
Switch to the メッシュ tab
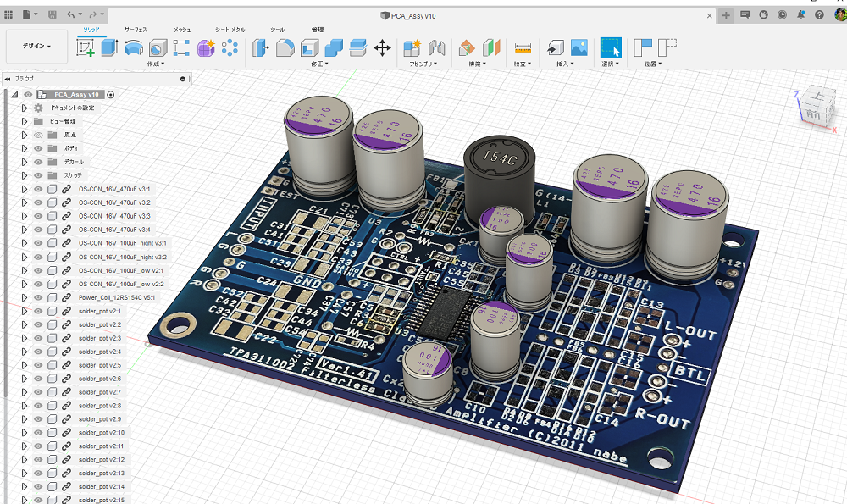point(182,30)
